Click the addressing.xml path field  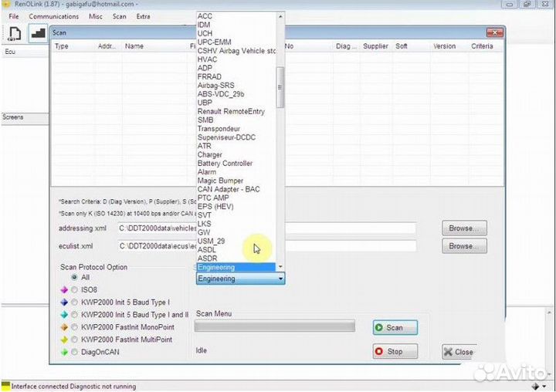266,228
